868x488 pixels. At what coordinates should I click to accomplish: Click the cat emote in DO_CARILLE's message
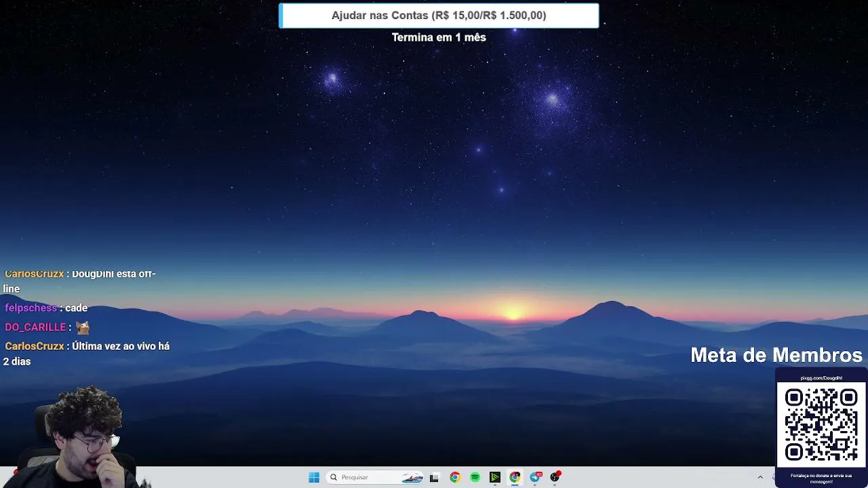(83, 327)
